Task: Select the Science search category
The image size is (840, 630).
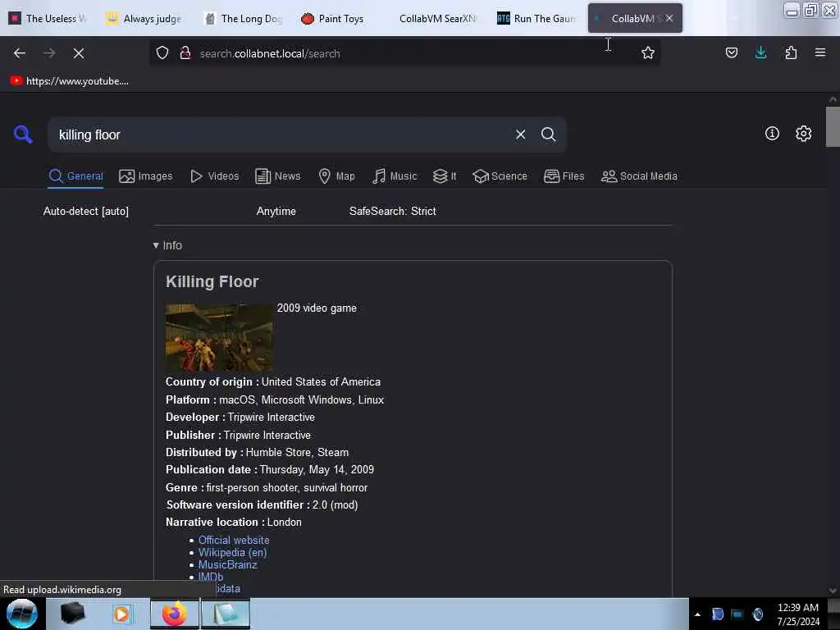Action: [x=500, y=176]
